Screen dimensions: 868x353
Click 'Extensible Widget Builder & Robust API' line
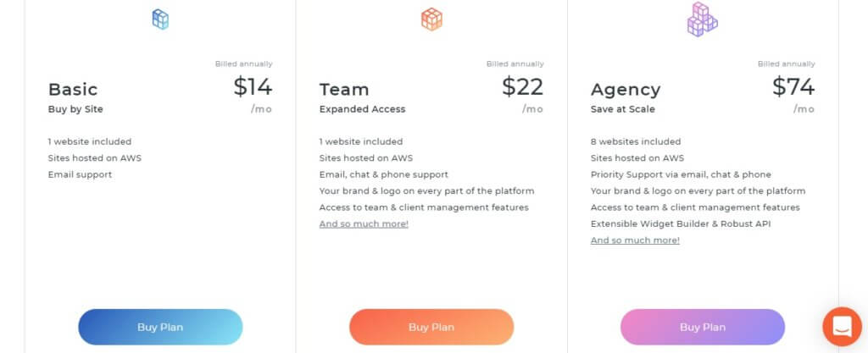coord(682,223)
